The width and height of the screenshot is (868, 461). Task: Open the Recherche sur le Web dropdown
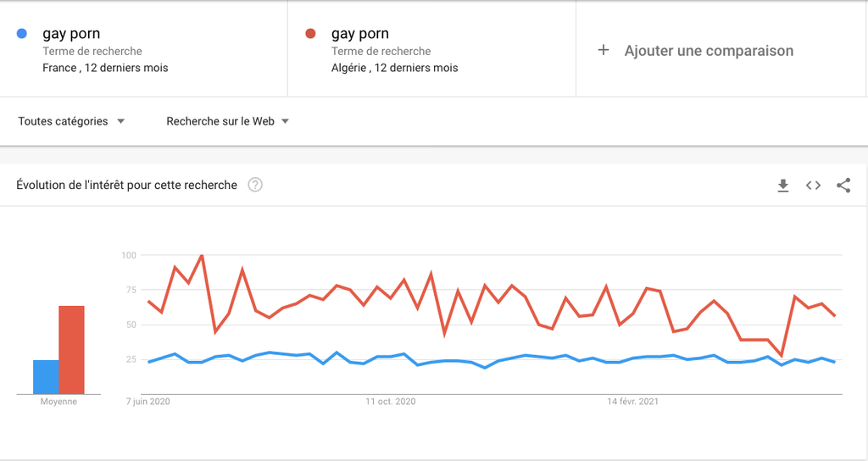coord(227,121)
